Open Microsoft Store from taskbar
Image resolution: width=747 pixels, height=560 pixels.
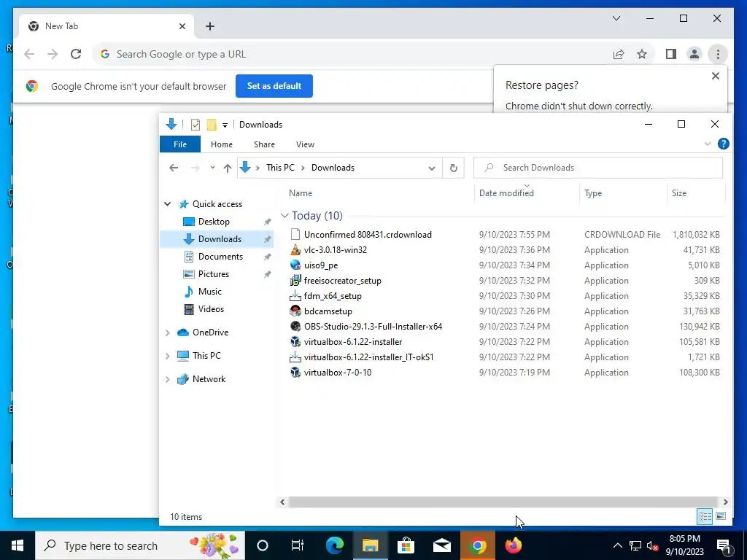click(406, 545)
